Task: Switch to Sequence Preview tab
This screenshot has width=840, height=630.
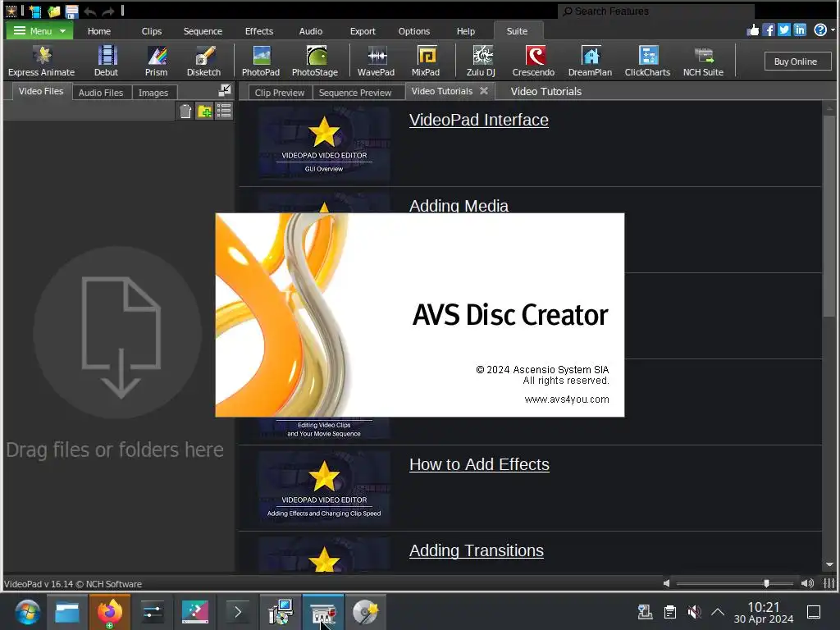Action: (355, 93)
